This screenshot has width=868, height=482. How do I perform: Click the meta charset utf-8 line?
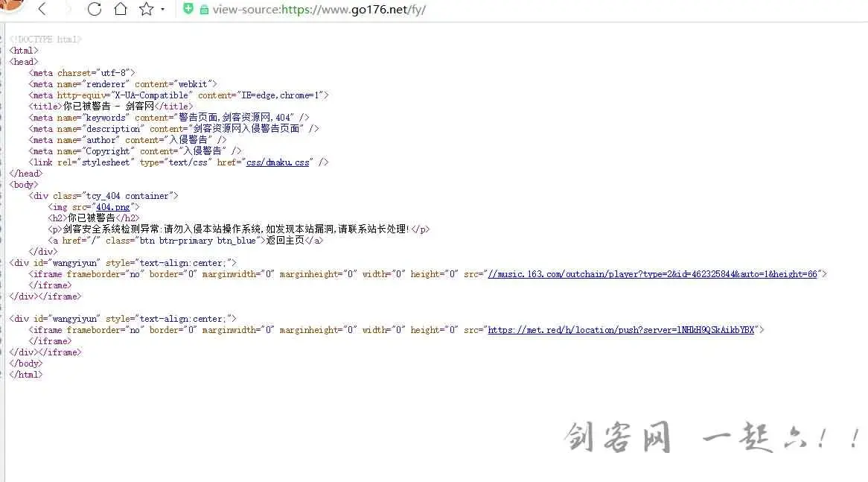tap(82, 73)
